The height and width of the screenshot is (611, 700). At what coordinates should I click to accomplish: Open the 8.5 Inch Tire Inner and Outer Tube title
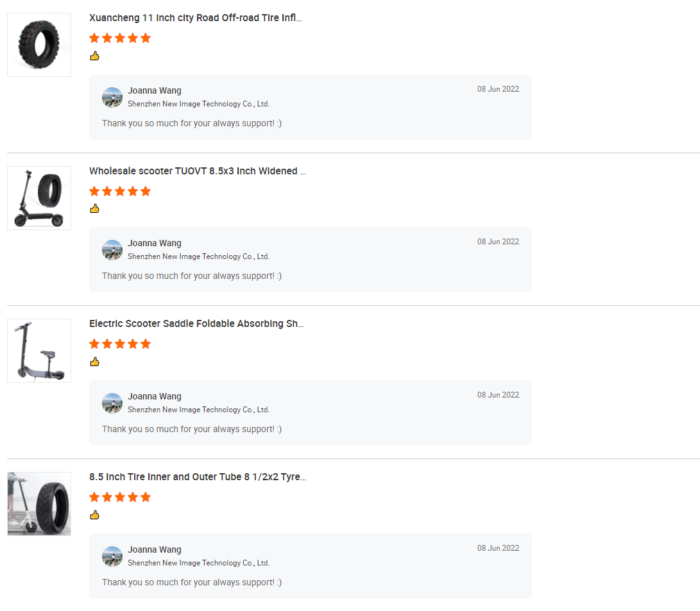pyautogui.click(x=198, y=477)
